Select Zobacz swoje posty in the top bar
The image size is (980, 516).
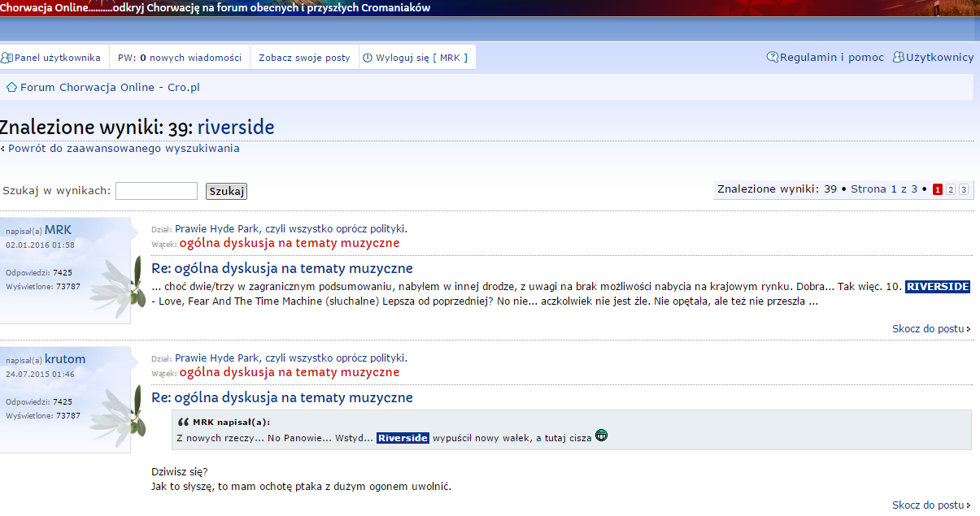(303, 57)
